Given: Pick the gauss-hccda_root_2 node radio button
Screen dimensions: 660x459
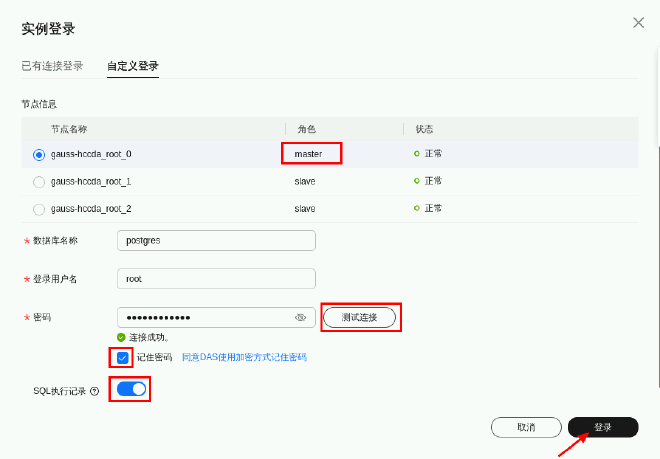Looking at the screenshot, I should click(x=39, y=209).
